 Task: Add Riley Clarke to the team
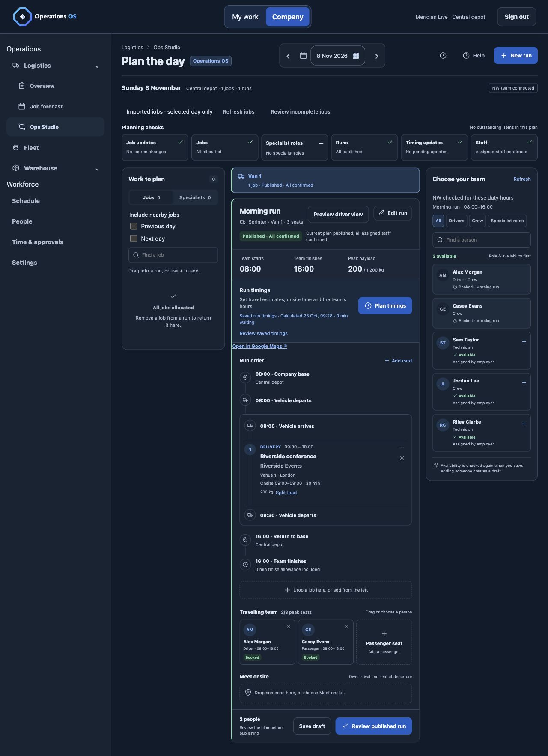coord(524,424)
